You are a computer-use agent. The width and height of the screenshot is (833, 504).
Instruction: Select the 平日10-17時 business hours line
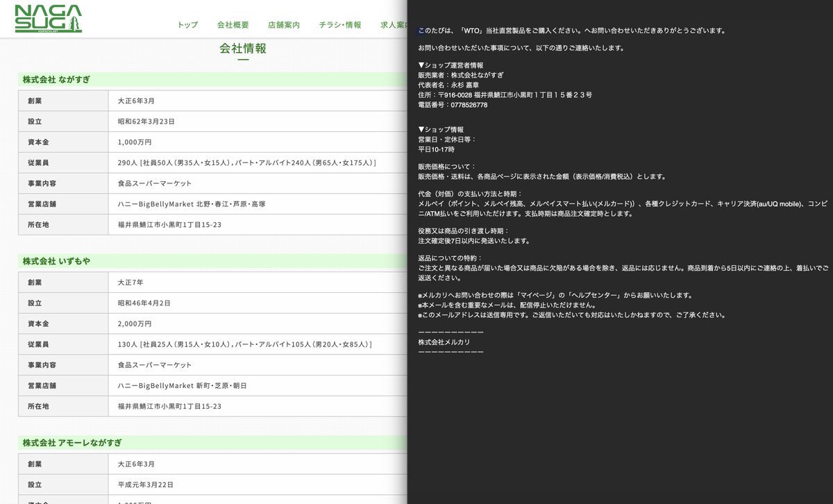coord(436,149)
